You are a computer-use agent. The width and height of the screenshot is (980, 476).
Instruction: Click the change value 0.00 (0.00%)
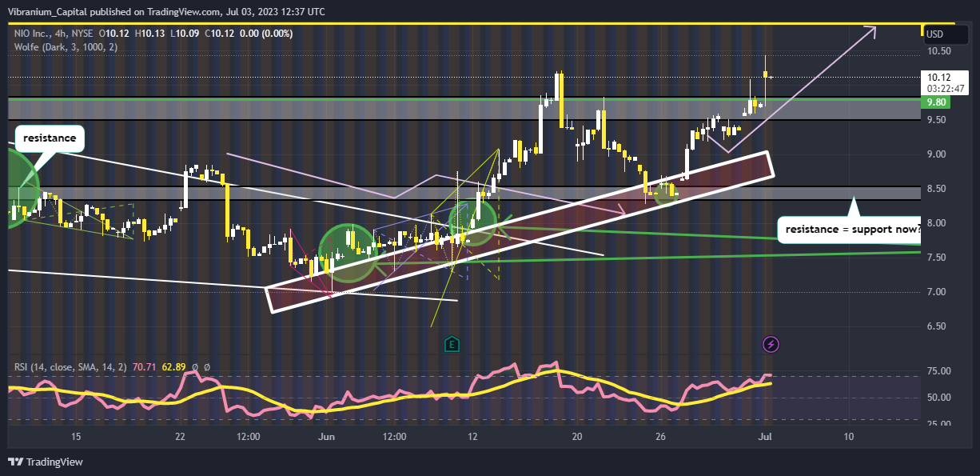266,34
